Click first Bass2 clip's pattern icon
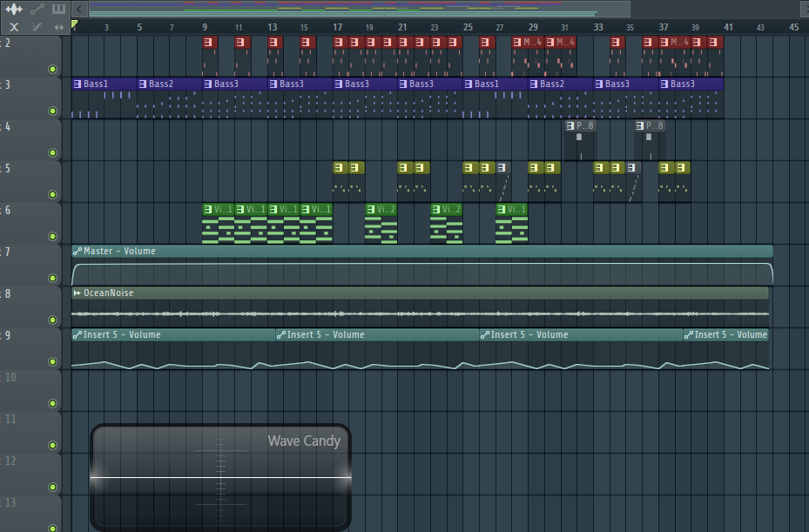 143,84
